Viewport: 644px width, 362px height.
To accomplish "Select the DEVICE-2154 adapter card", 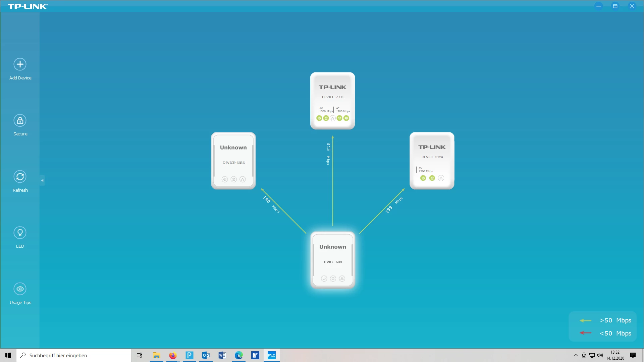I will [432, 154].
